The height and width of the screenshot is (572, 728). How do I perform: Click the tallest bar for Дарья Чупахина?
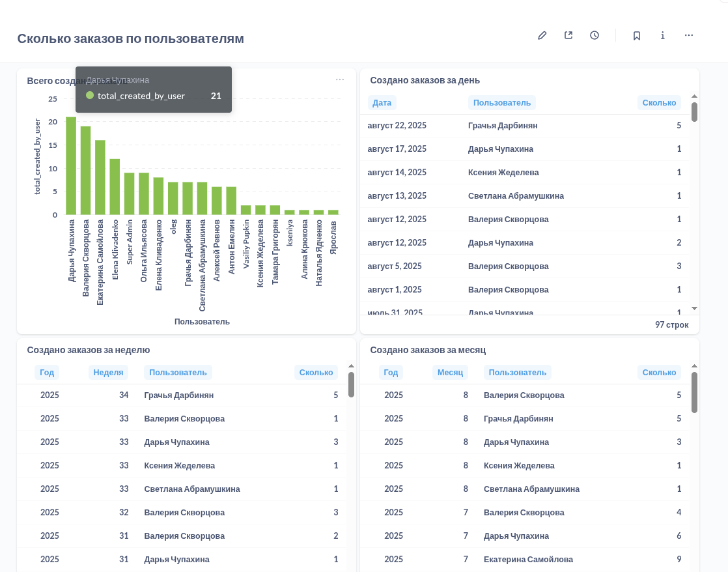click(x=71, y=166)
